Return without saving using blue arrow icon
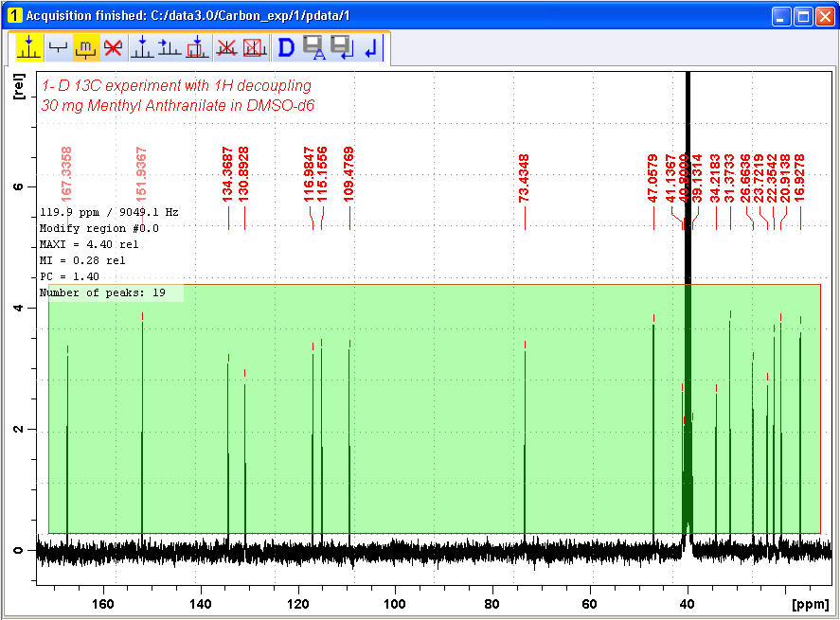This screenshot has width=840, height=620. (370, 47)
